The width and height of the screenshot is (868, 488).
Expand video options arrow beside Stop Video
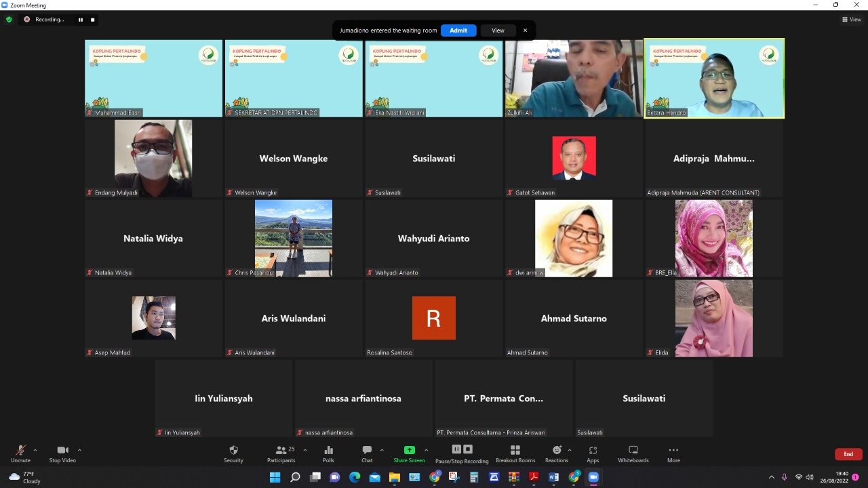(x=79, y=450)
